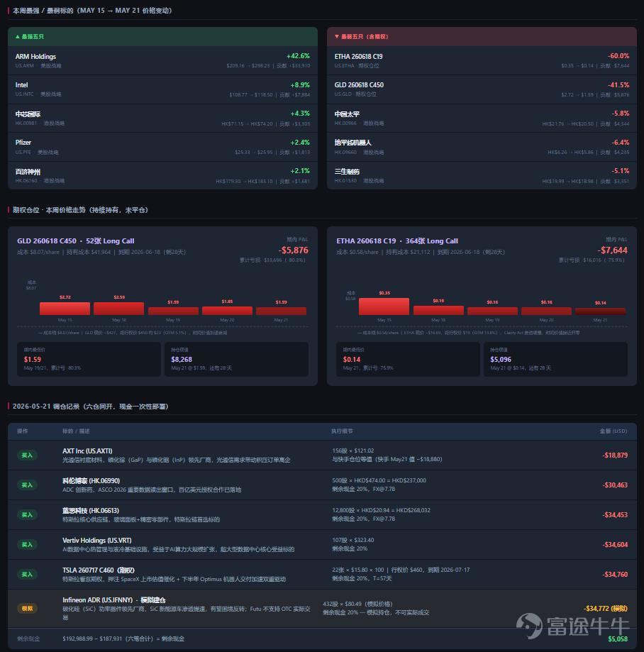Select the Intel row in strongest list
The height and width of the screenshot is (652, 644).
point(162,89)
